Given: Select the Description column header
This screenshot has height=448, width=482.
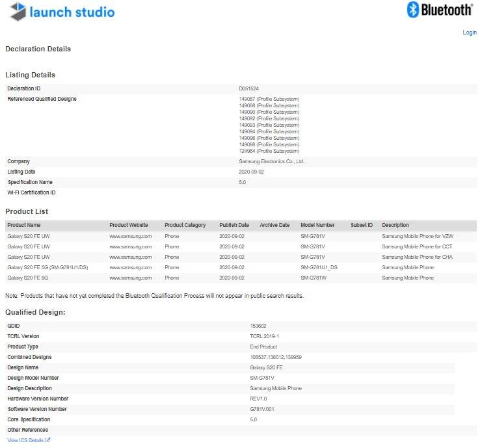Looking at the screenshot, I should tap(395, 225).
